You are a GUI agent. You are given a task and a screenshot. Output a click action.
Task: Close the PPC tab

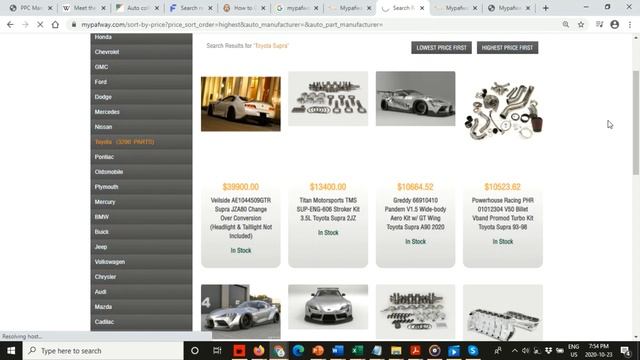click(x=50, y=8)
